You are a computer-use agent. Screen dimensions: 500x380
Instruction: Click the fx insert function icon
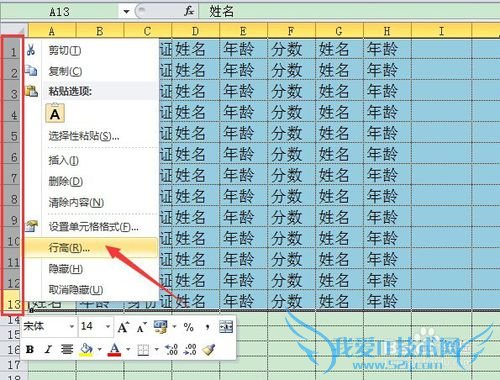[x=189, y=12]
